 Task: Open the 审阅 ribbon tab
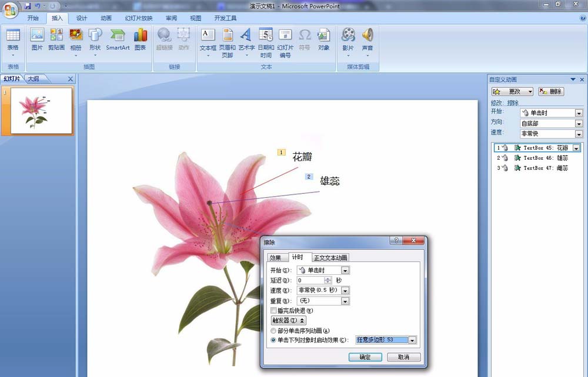(x=171, y=18)
